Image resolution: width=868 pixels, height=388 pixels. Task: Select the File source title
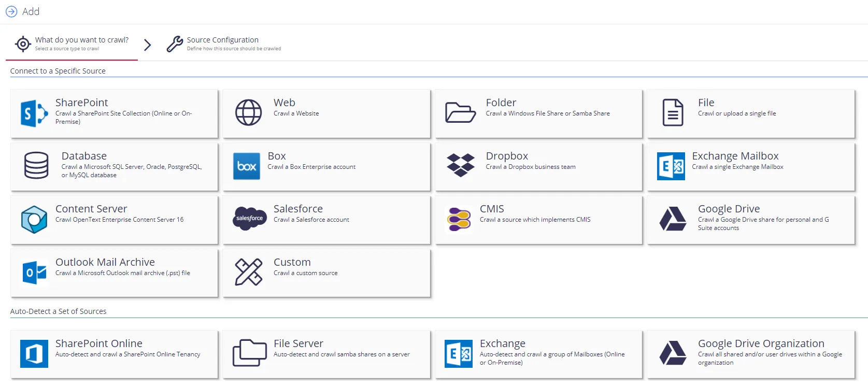click(x=706, y=103)
